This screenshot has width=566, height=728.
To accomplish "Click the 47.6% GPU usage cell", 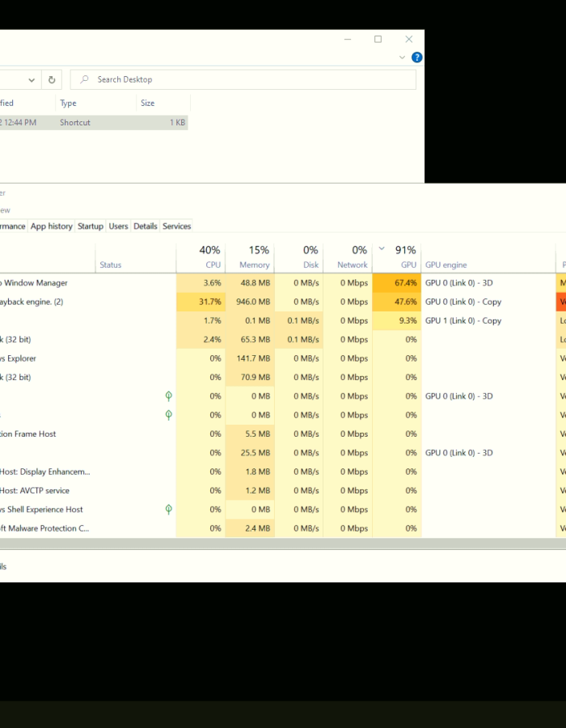I will pyautogui.click(x=397, y=302).
